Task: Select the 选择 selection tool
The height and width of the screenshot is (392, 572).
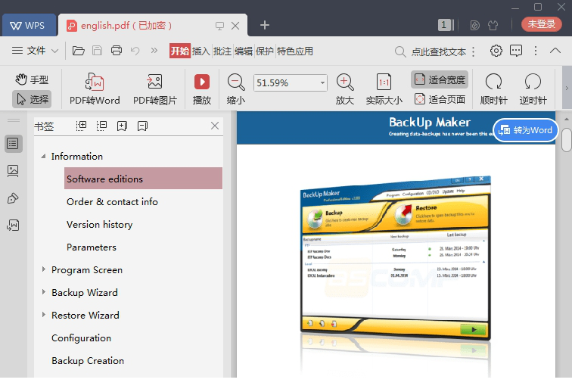Action: click(x=32, y=99)
